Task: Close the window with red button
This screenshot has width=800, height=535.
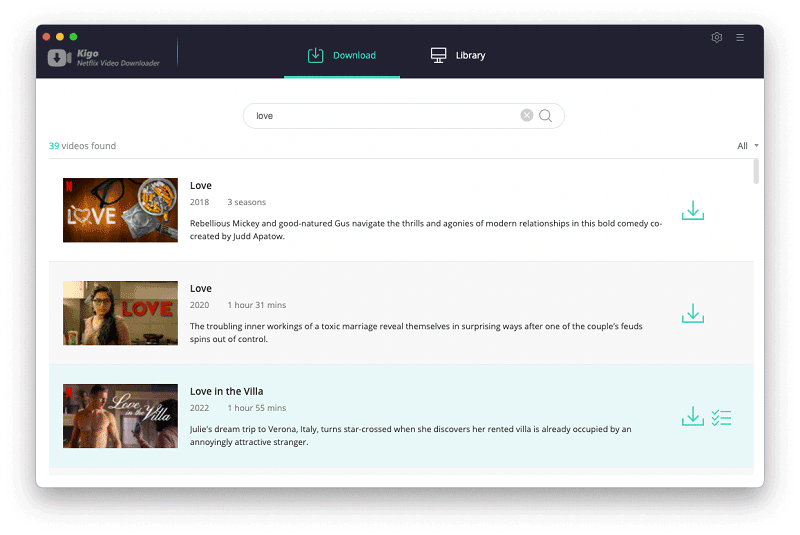Action: coord(46,37)
